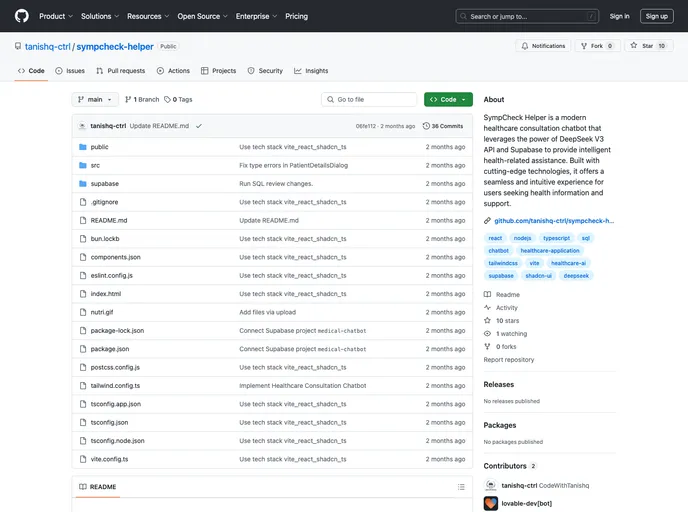
Task: Focus the Search or jump to field
Action: point(527,16)
